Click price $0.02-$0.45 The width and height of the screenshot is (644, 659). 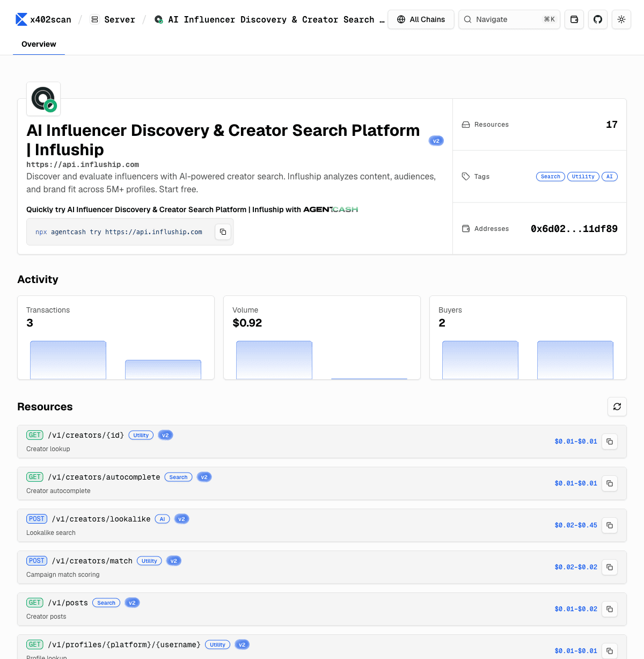[576, 525]
